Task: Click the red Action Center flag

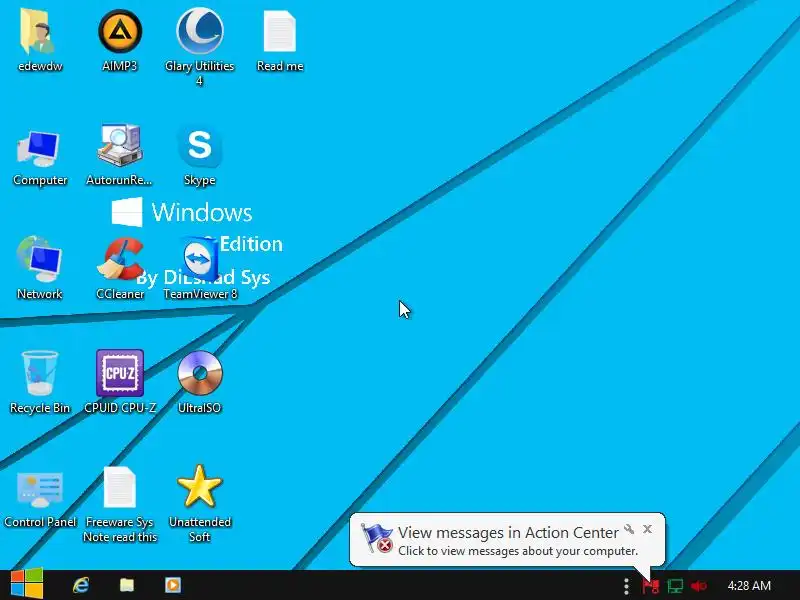Action: click(651, 586)
